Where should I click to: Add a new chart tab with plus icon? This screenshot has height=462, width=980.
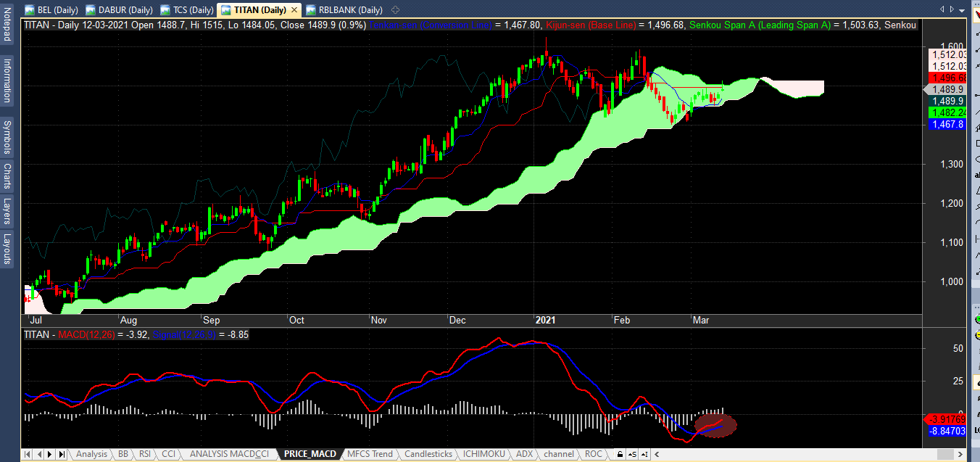point(395,10)
